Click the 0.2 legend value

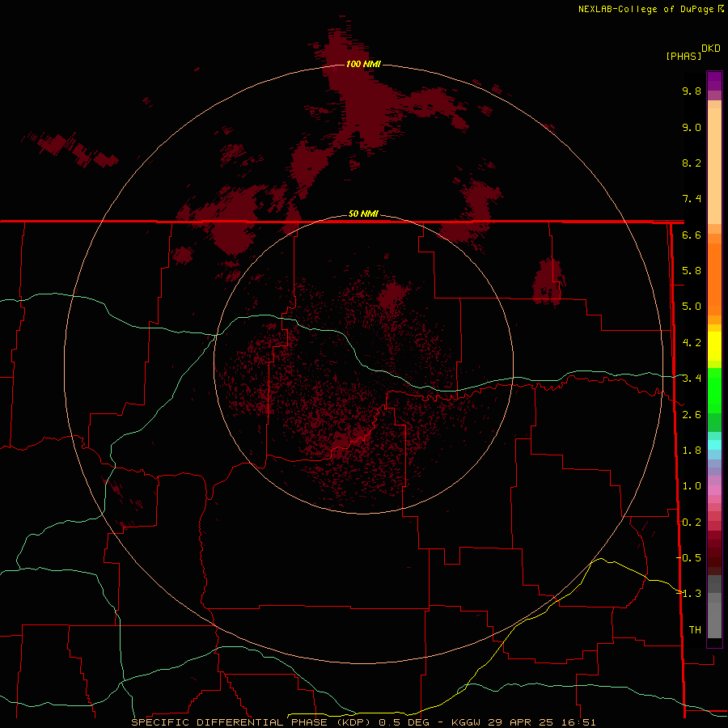(x=692, y=523)
